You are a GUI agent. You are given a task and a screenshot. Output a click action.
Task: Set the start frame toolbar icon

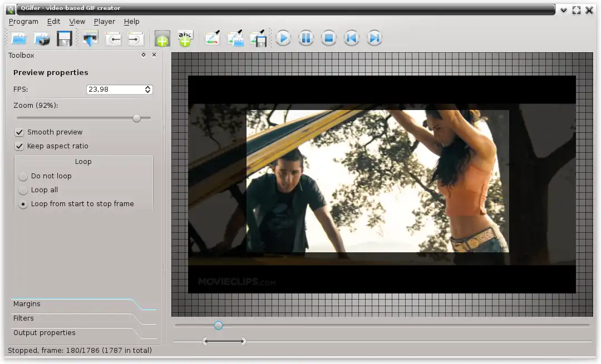pos(113,38)
